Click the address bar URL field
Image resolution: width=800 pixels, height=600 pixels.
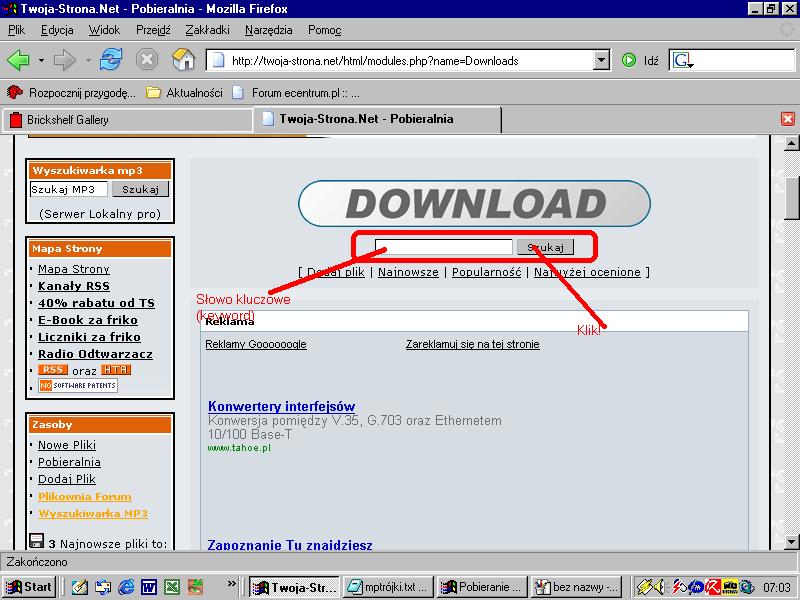click(x=401, y=61)
